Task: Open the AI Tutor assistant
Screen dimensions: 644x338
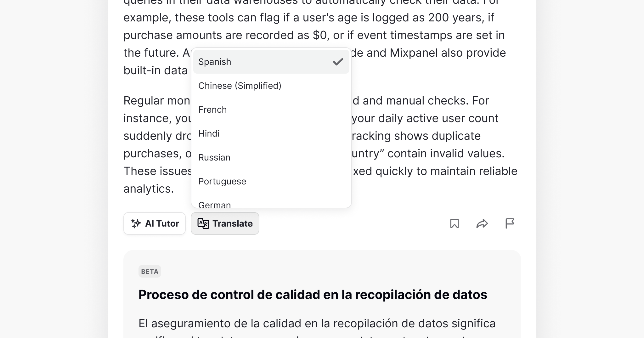Action: coord(155,223)
